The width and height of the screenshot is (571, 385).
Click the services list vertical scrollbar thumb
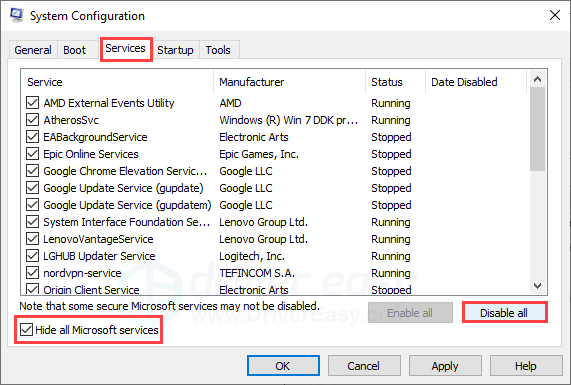coord(537,129)
